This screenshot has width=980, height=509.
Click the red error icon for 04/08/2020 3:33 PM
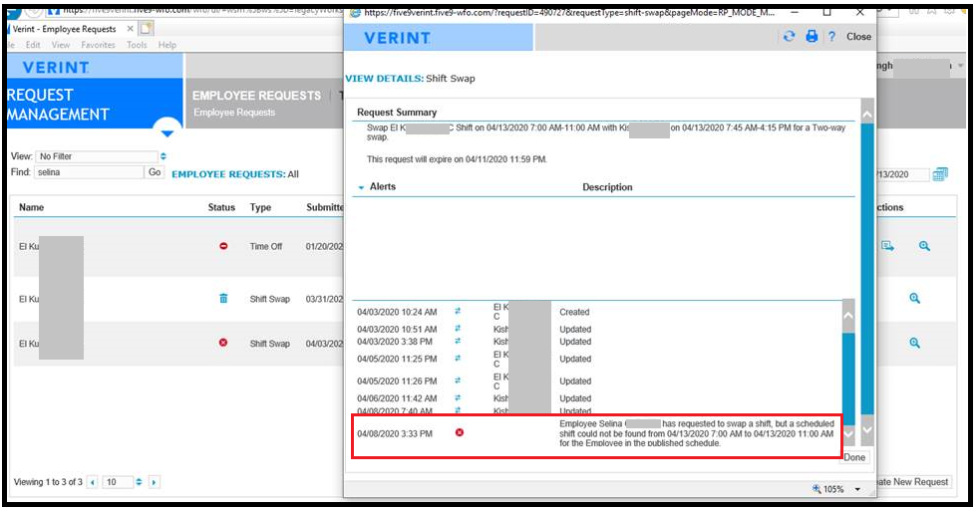coord(460,433)
